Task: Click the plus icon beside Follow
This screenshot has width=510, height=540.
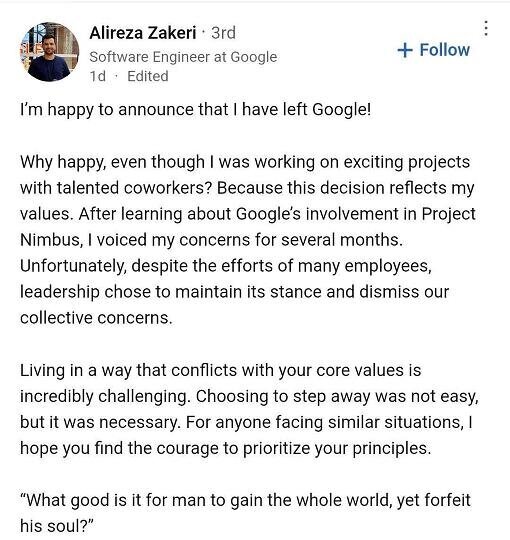Action: click(405, 50)
